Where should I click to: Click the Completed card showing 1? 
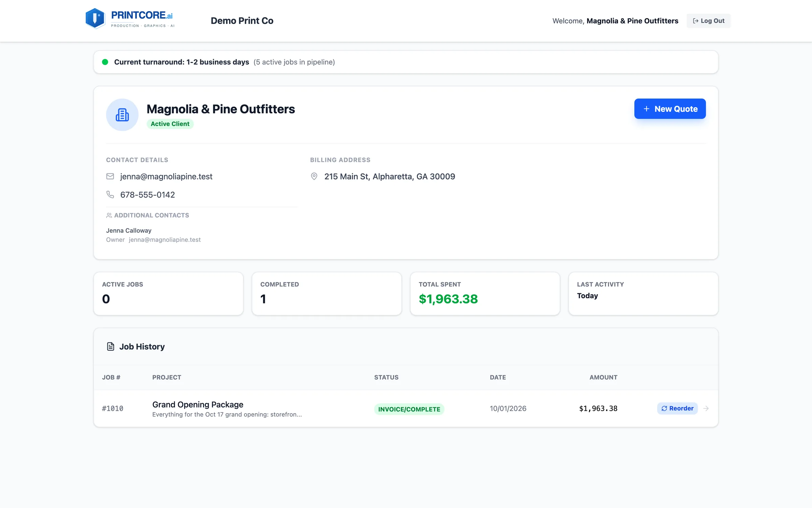(327, 294)
